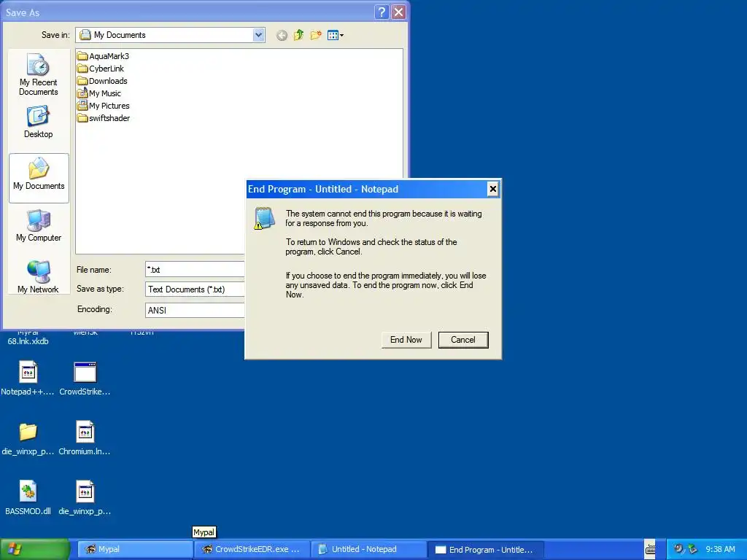747x560 pixels.
Task: Click the 9:38 AM system clock
Action: 720,549
